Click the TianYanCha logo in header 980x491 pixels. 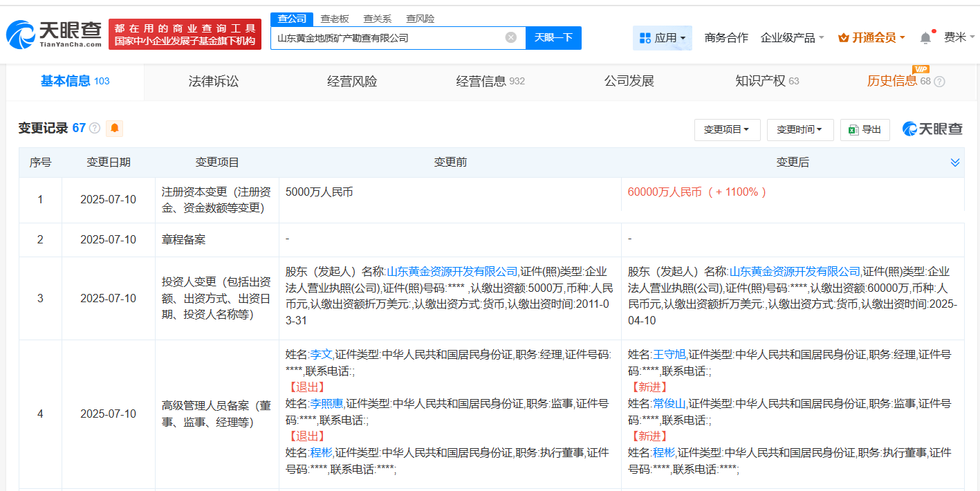tap(53, 34)
